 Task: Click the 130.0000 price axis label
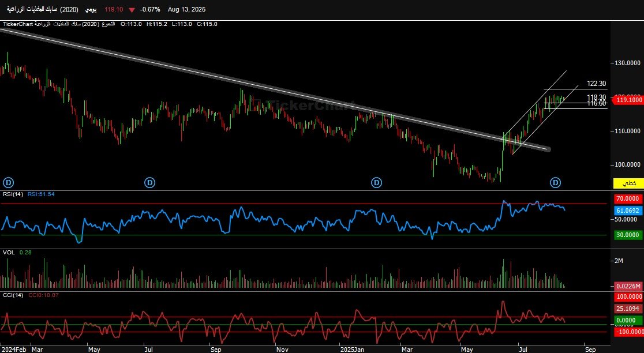click(x=628, y=63)
